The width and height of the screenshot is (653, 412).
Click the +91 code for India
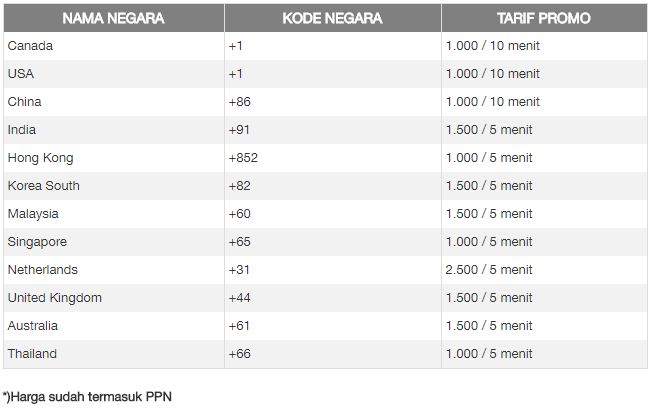239,130
